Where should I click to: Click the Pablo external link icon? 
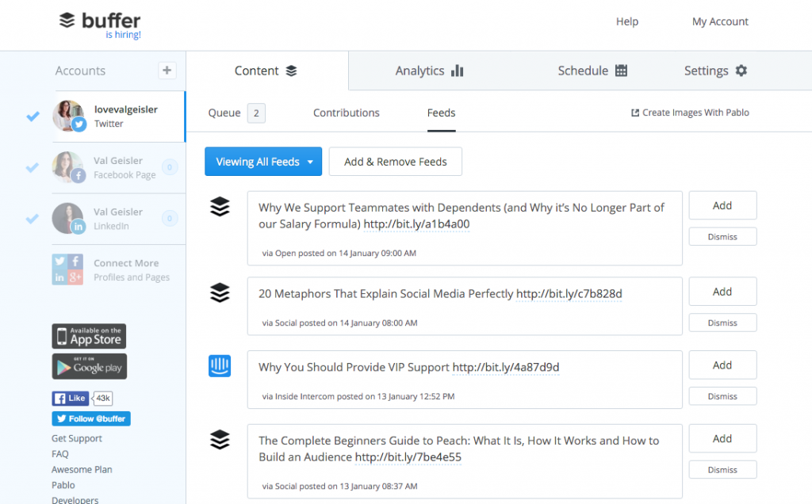click(x=635, y=113)
